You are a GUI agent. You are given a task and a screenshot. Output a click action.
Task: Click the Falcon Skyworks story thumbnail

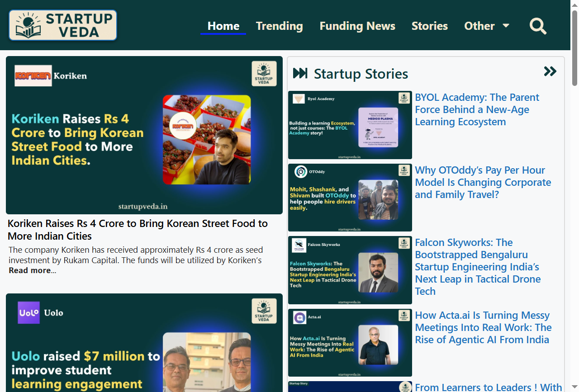tap(350, 270)
